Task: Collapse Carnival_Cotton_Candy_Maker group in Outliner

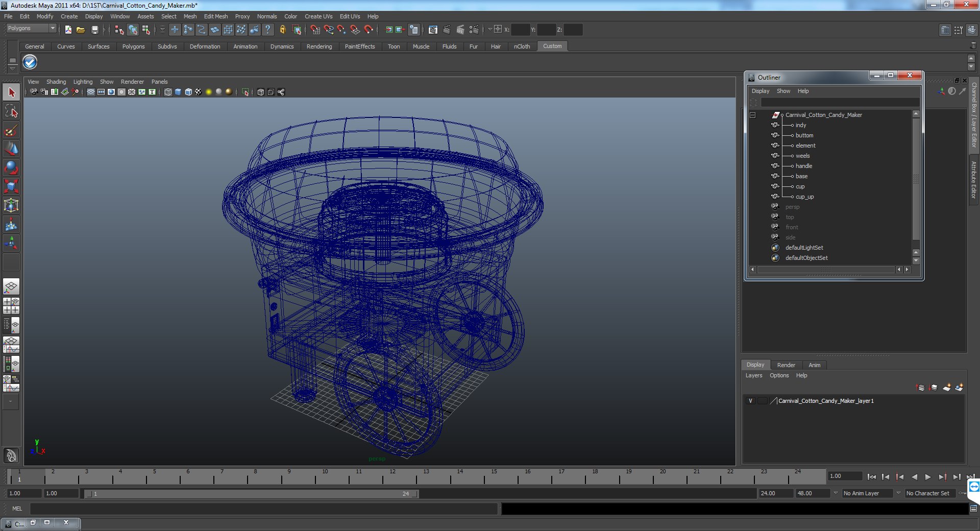Action: click(752, 115)
